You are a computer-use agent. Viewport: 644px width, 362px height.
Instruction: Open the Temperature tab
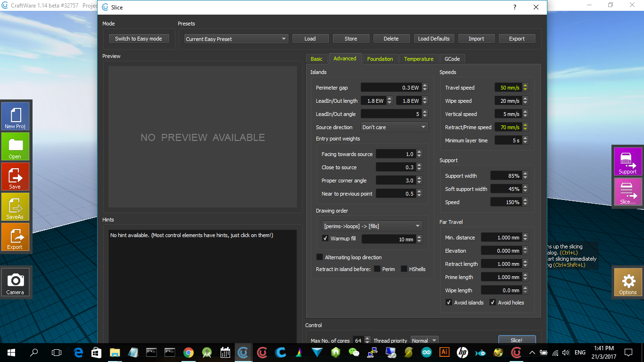coord(419,59)
